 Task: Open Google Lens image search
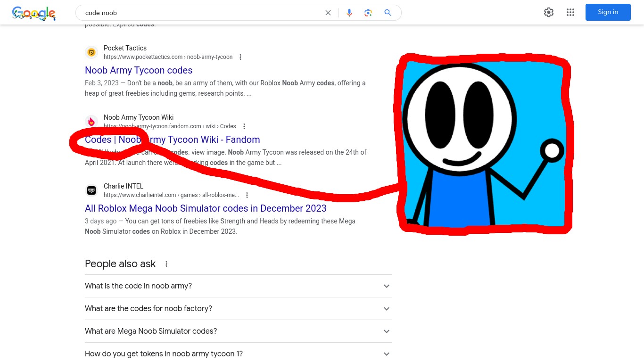point(368,13)
